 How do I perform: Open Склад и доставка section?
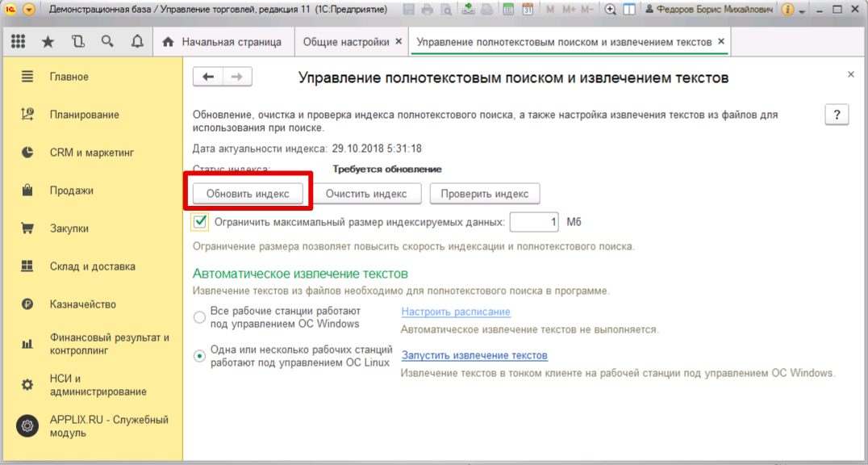93,266
